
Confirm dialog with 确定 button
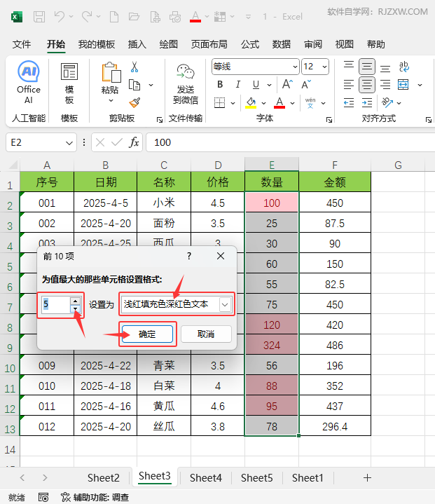point(147,334)
